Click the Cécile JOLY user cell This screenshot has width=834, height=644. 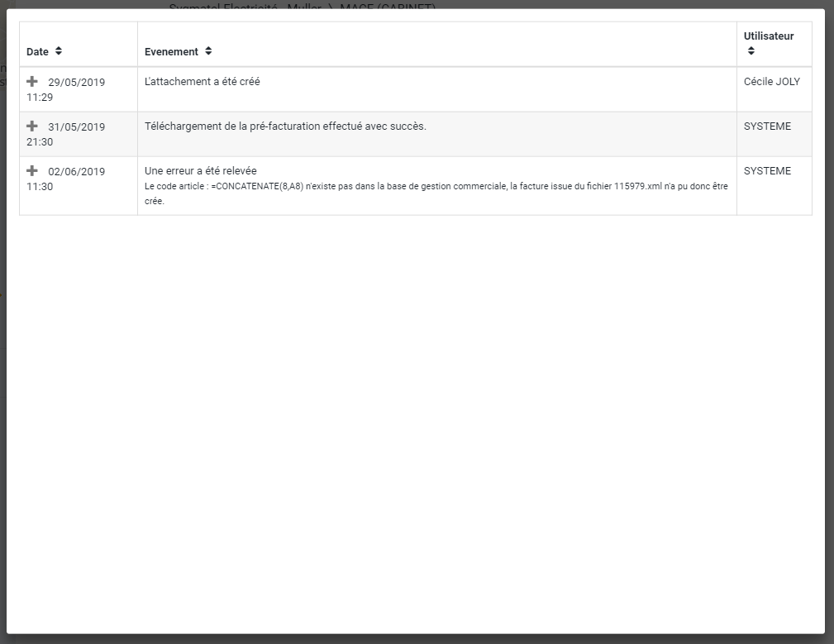click(772, 82)
